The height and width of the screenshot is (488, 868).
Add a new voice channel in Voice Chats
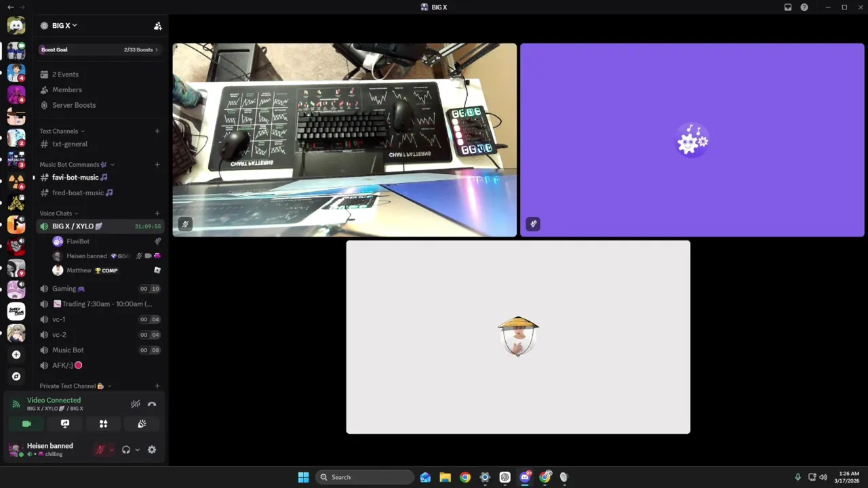coord(157,213)
